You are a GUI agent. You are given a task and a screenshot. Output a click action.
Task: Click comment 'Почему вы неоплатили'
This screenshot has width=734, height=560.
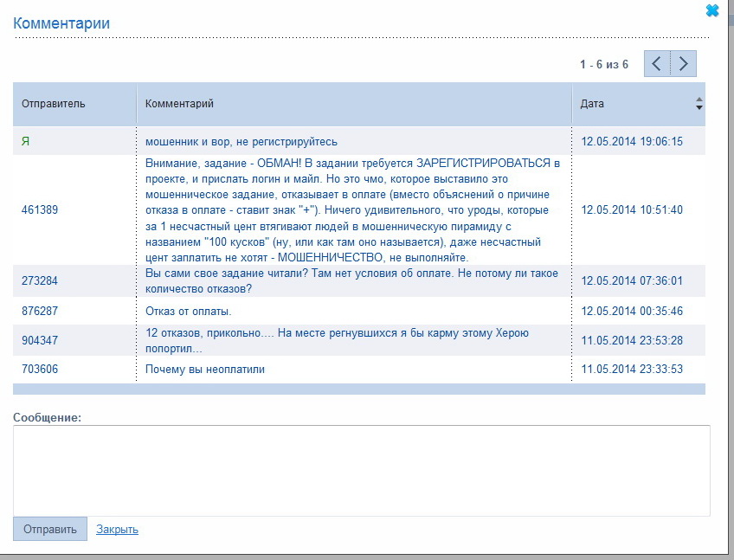(x=205, y=370)
